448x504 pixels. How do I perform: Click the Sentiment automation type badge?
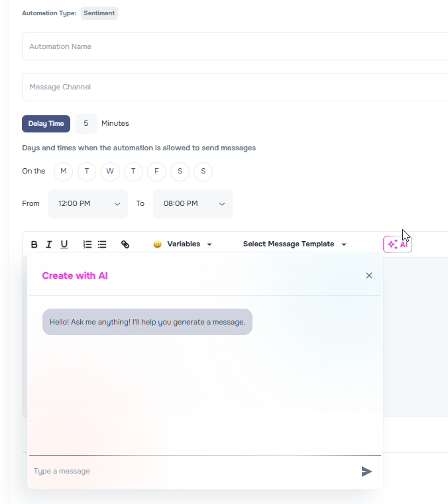click(x=99, y=13)
